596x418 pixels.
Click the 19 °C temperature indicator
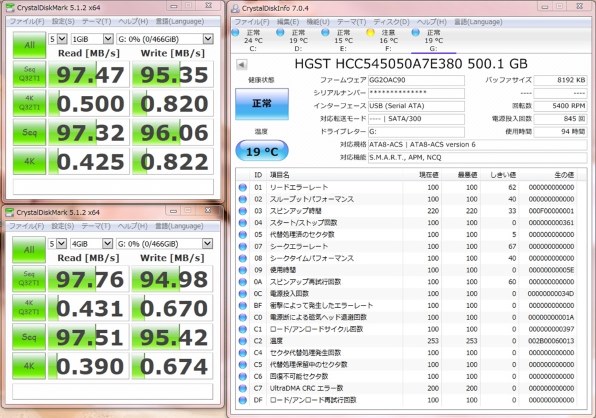click(262, 152)
